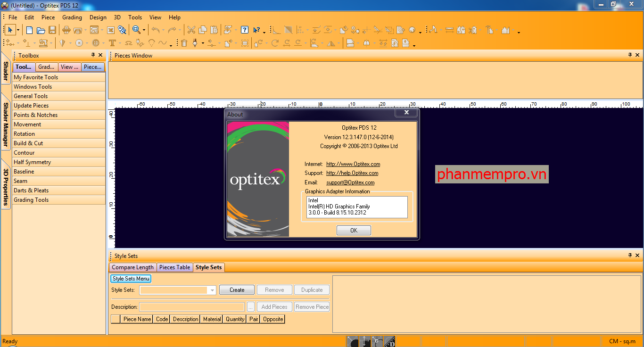The height and width of the screenshot is (347, 644).
Task: Click the Text tool 'T' icon
Action: (x=112, y=43)
